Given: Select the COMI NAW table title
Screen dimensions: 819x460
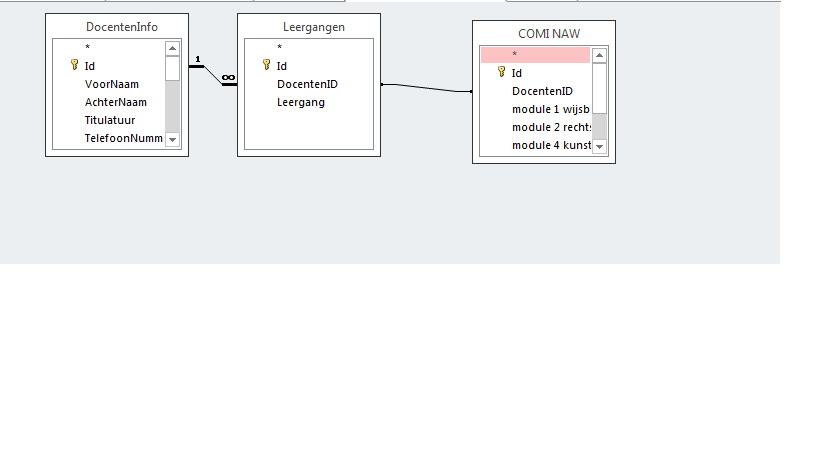Looking at the screenshot, I should tap(549, 33).
